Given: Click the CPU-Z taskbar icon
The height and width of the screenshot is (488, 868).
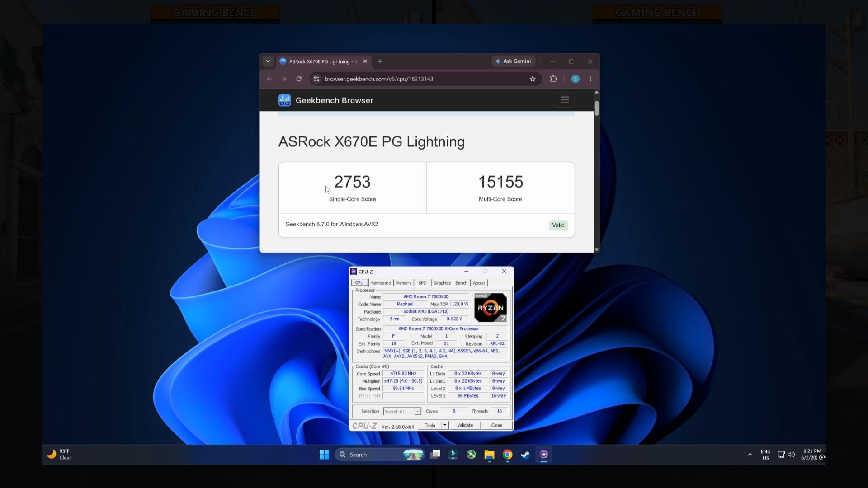Looking at the screenshot, I should point(543,455).
